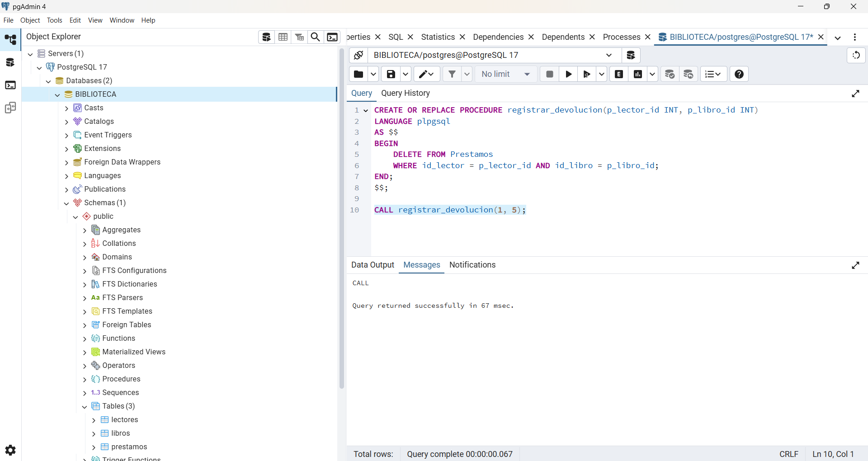Click the stop query button
Viewport: 868px width, 461px height.
[550, 74]
